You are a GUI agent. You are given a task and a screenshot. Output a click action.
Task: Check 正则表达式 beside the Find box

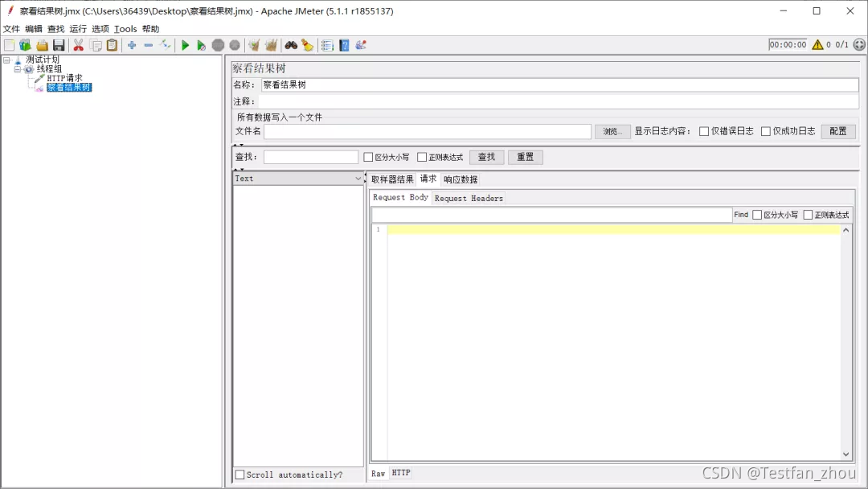(x=809, y=215)
